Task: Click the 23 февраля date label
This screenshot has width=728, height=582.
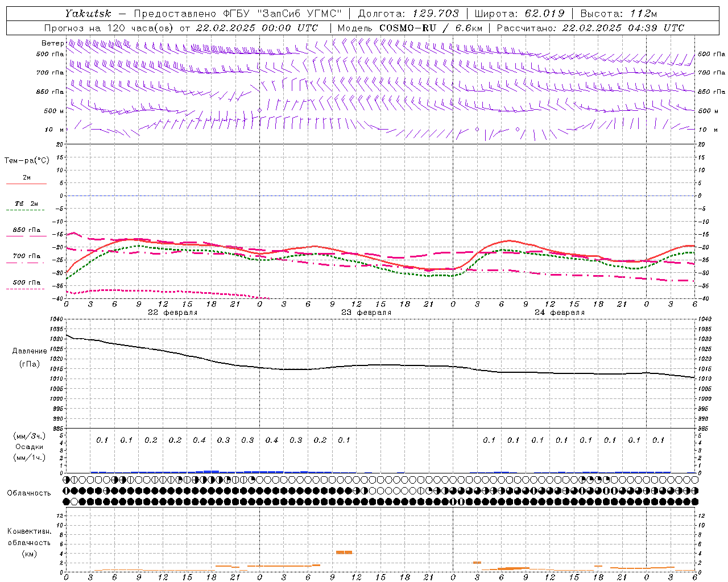Action: coord(366,313)
